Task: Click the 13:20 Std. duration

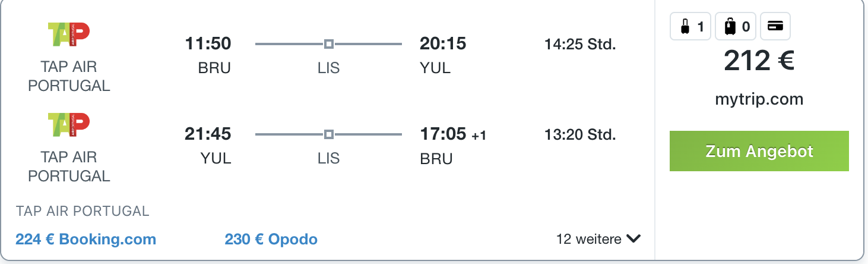Action: [x=580, y=134]
